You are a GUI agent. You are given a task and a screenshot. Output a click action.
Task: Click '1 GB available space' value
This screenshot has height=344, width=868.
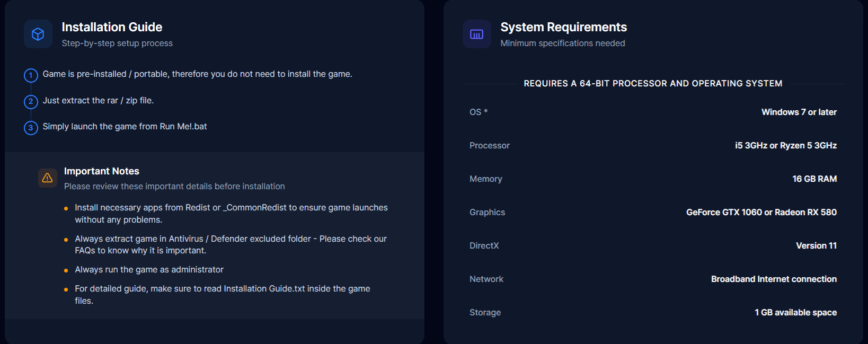click(x=795, y=313)
